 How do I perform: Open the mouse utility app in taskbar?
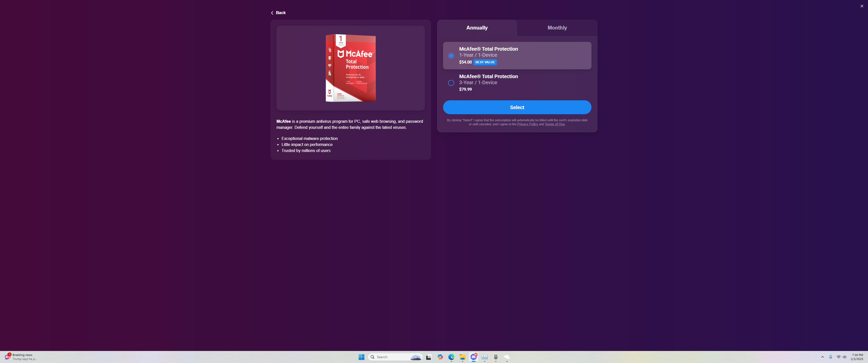point(496,357)
